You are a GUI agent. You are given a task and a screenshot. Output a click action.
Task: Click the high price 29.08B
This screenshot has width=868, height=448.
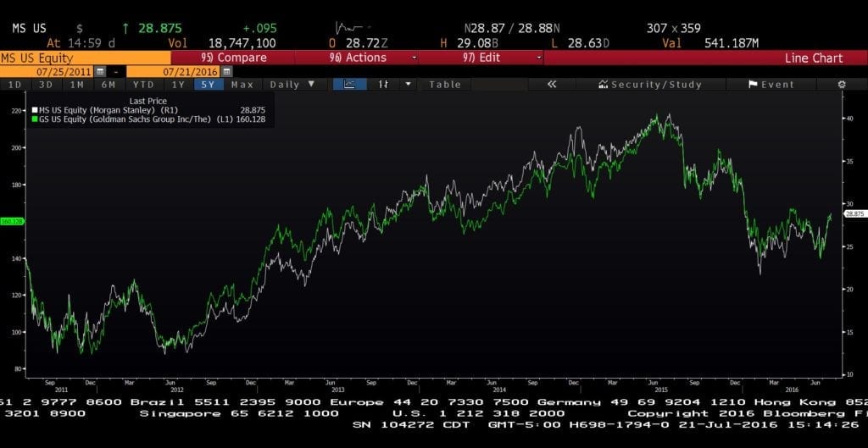(x=478, y=43)
